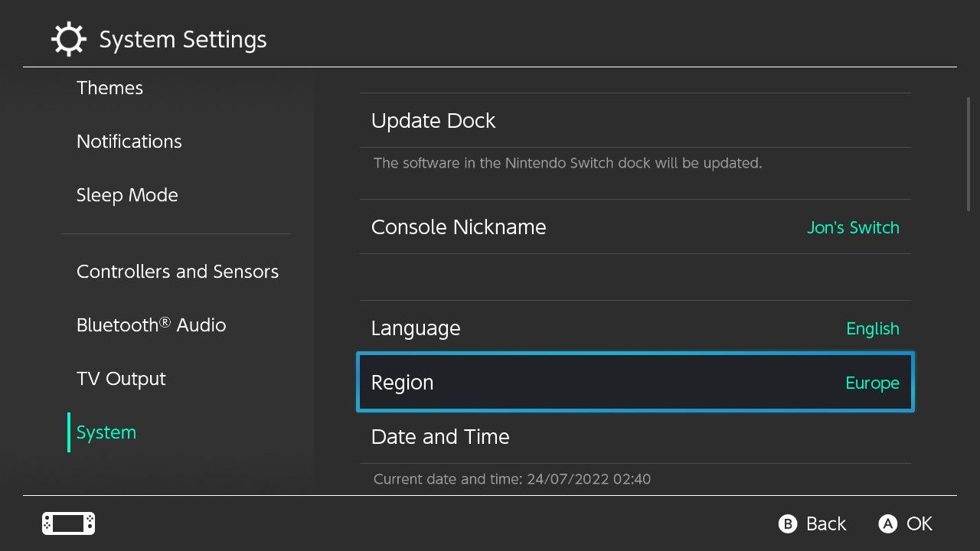Image resolution: width=980 pixels, height=551 pixels.
Task: Click the English language value
Action: [873, 328]
